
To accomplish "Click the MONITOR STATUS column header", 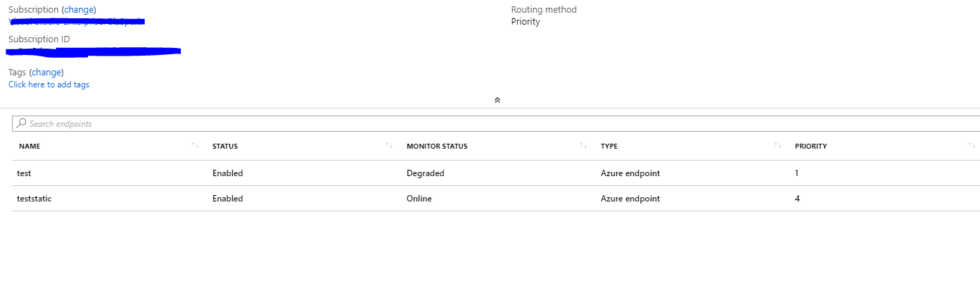I will pyautogui.click(x=437, y=147).
